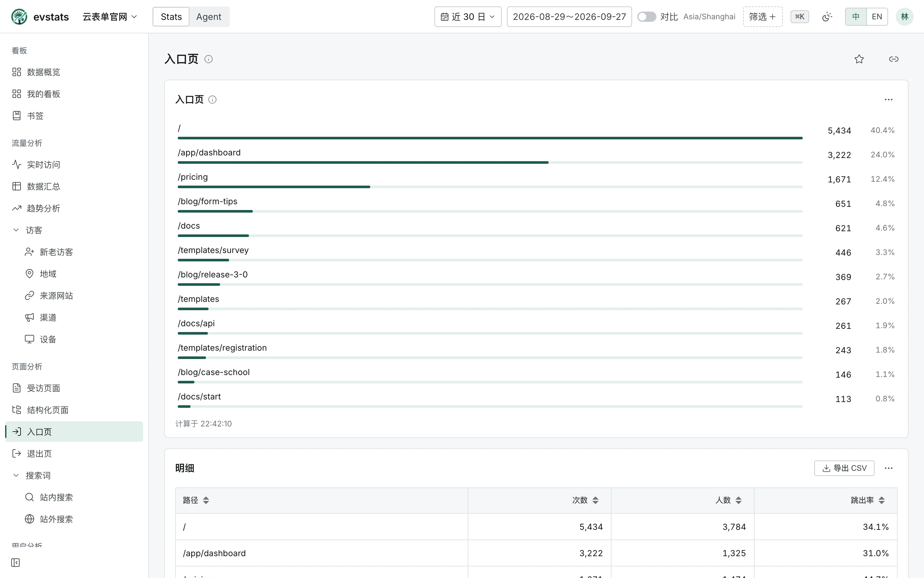Open 数据概览 dashboard link
The width and height of the screenshot is (924, 578).
(x=74, y=72)
